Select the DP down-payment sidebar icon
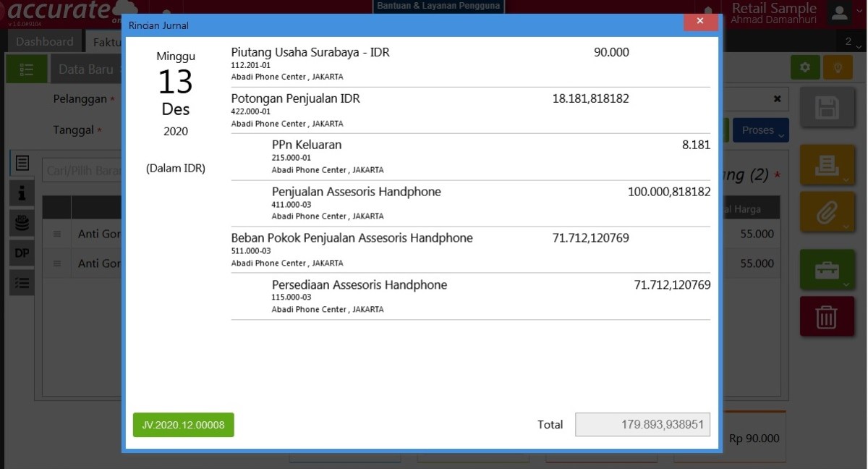The image size is (868, 469). (x=21, y=253)
